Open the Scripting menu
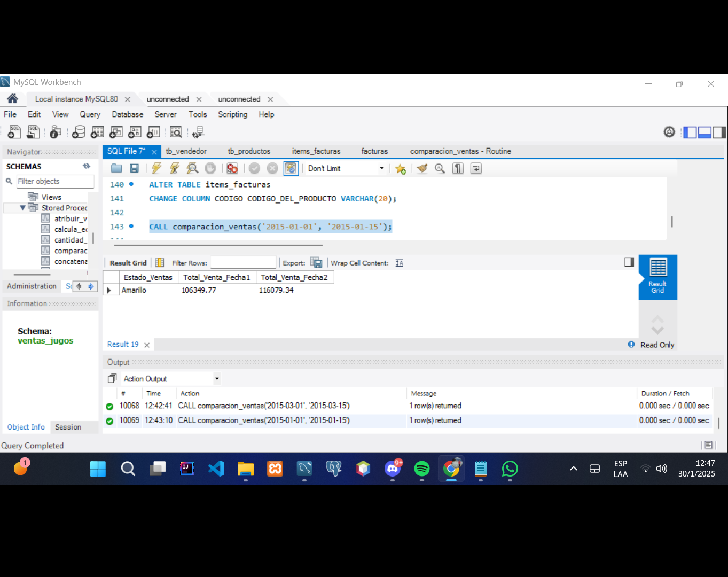Viewport: 728px width, 577px height. (x=232, y=114)
